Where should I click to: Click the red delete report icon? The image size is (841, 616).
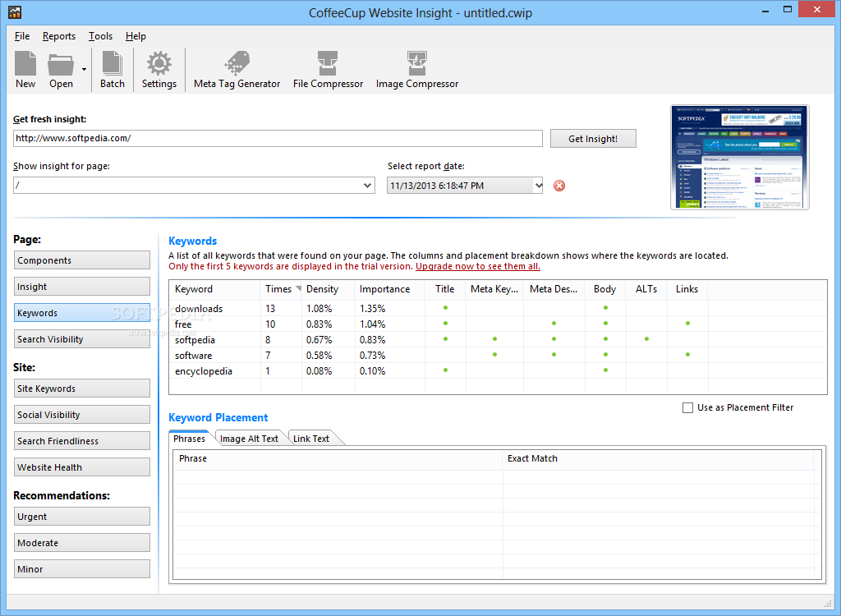[558, 186]
